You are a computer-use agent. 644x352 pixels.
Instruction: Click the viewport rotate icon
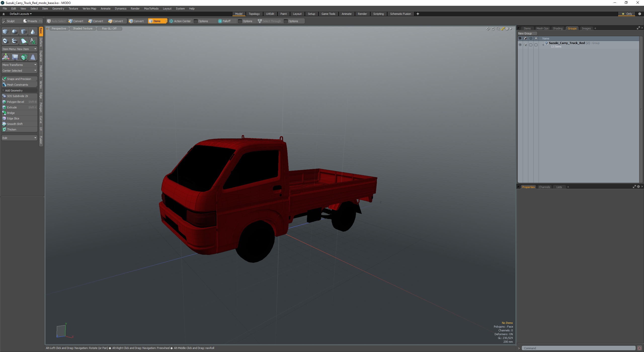click(493, 29)
